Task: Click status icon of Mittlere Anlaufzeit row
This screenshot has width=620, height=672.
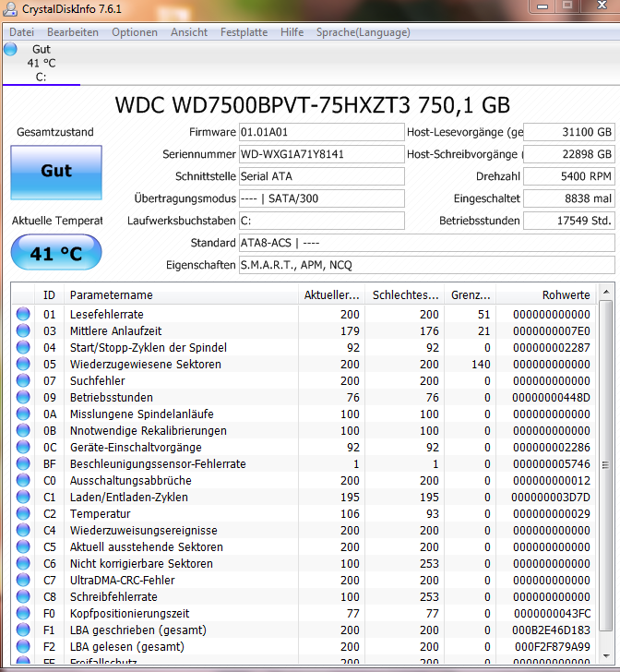Action: point(23,330)
